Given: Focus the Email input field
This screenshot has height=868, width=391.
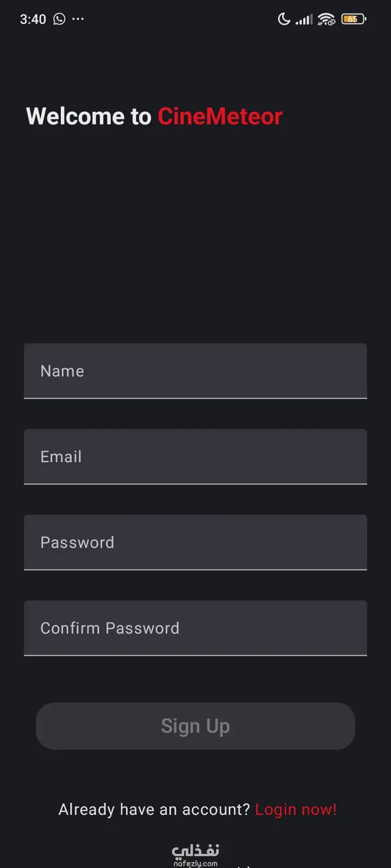Looking at the screenshot, I should pos(195,457).
